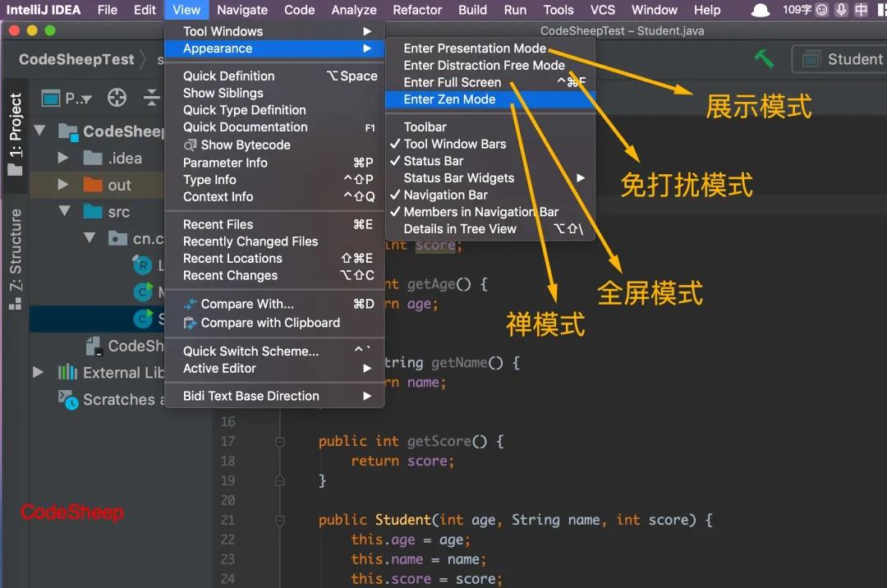Toggle Members in Navigation Bar
Viewport: 887px width, 588px height.
click(489, 212)
